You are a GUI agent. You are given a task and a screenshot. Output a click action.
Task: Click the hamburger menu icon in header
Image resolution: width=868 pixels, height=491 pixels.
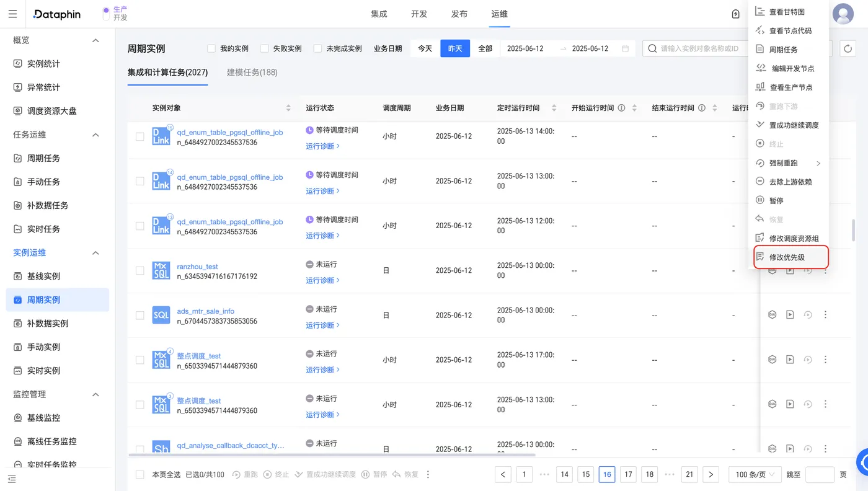(13, 14)
